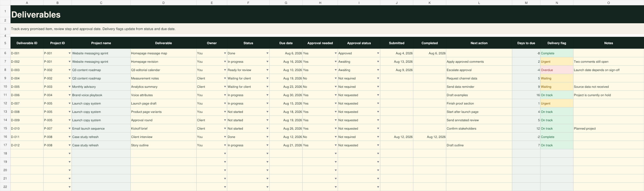Select the Urgent flag in D-002 row
Screen dimensions: 644x191
pyautogui.click(x=557, y=62)
